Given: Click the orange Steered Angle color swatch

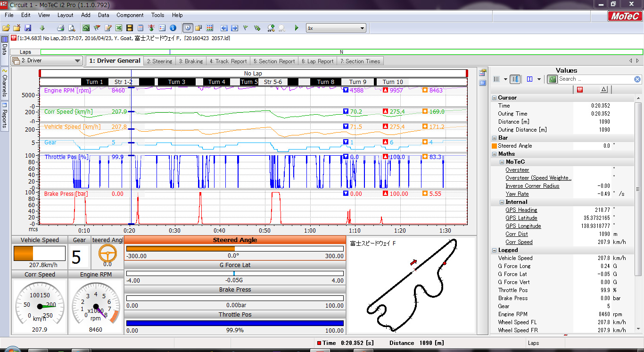Looking at the screenshot, I should coord(494,146).
